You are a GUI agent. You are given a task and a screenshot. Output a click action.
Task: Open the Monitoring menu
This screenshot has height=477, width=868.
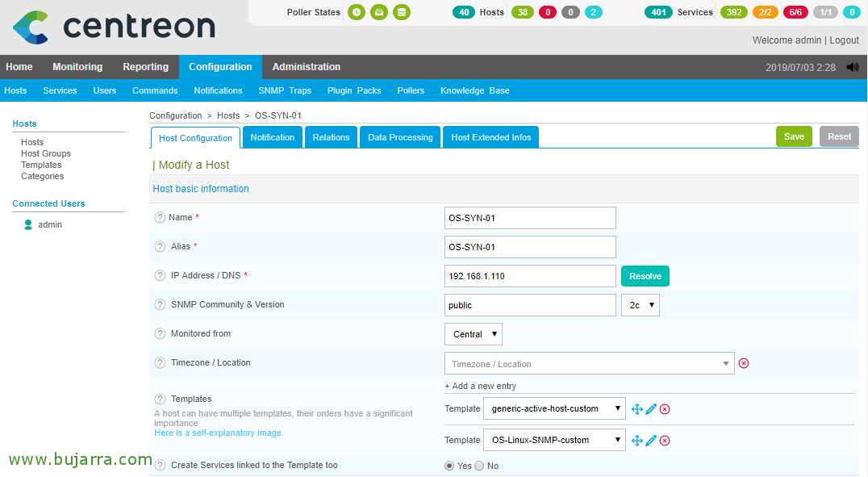coord(77,67)
